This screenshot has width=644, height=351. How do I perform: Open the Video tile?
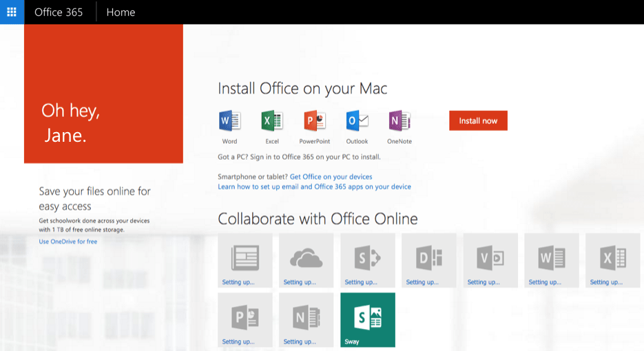coord(490,260)
